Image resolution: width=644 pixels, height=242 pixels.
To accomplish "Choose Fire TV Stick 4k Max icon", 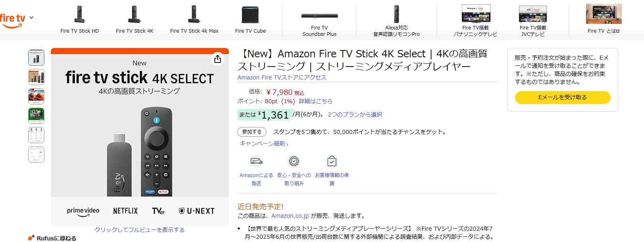I will click(x=194, y=15).
